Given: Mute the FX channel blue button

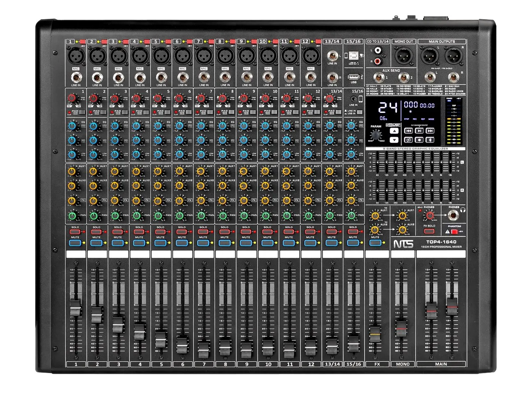Looking at the screenshot, I should tap(374, 243).
